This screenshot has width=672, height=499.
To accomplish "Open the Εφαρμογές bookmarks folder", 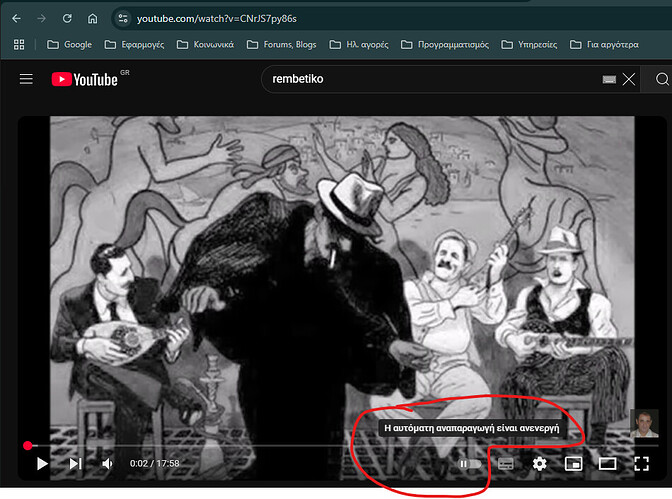I will tap(134, 45).
